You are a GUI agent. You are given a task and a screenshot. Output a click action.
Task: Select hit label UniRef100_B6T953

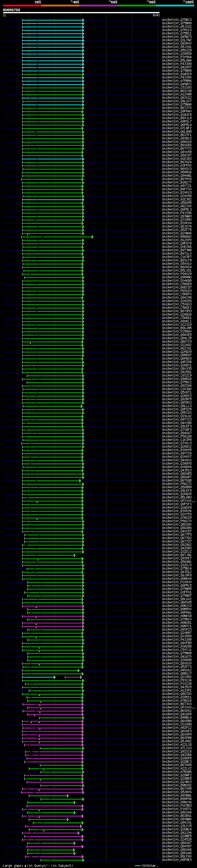click(x=177, y=311)
